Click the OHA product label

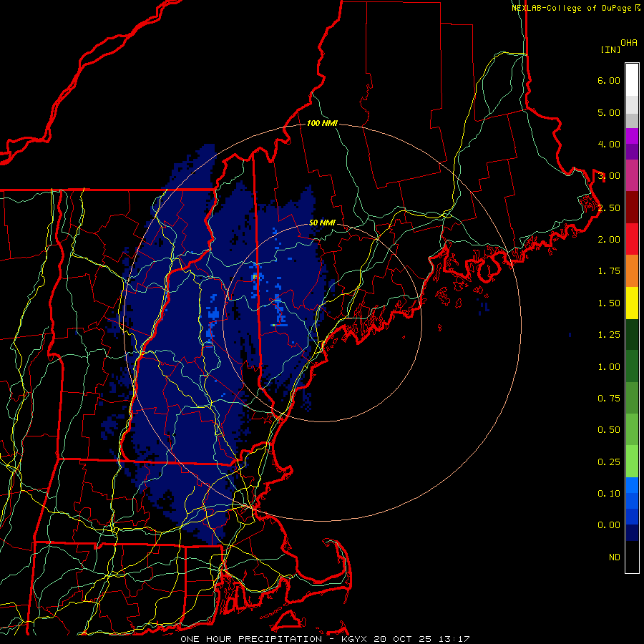(x=629, y=43)
